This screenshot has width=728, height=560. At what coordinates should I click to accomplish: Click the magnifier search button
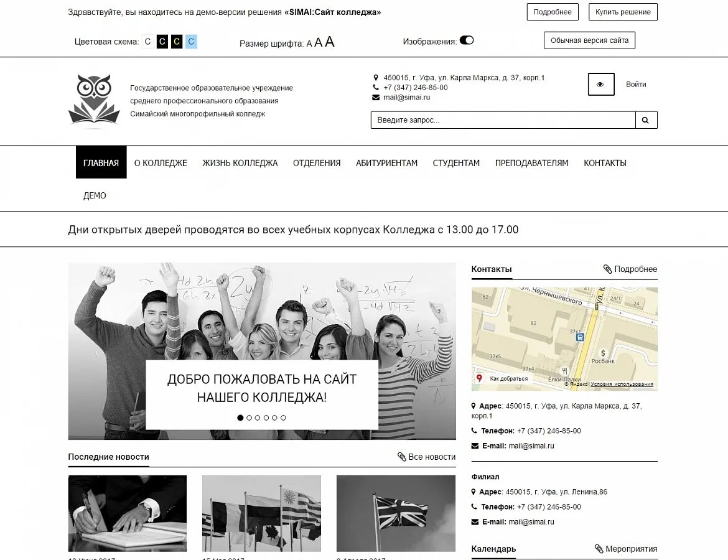[x=646, y=120]
